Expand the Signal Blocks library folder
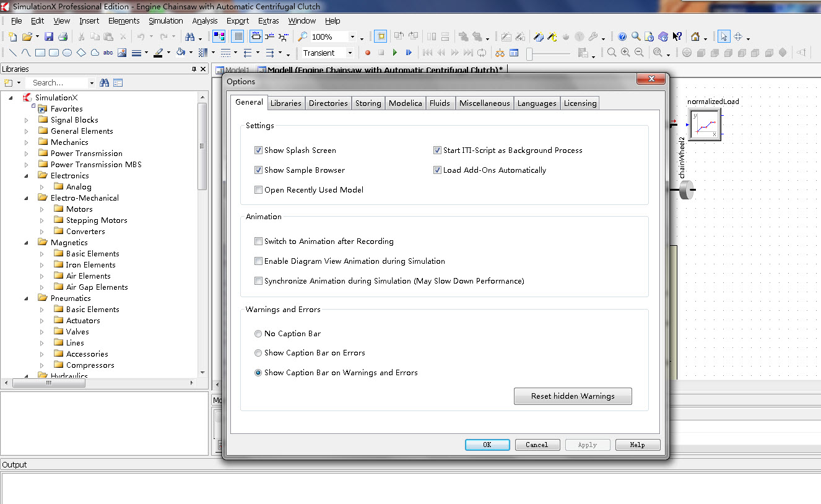The image size is (821, 504). coord(27,120)
